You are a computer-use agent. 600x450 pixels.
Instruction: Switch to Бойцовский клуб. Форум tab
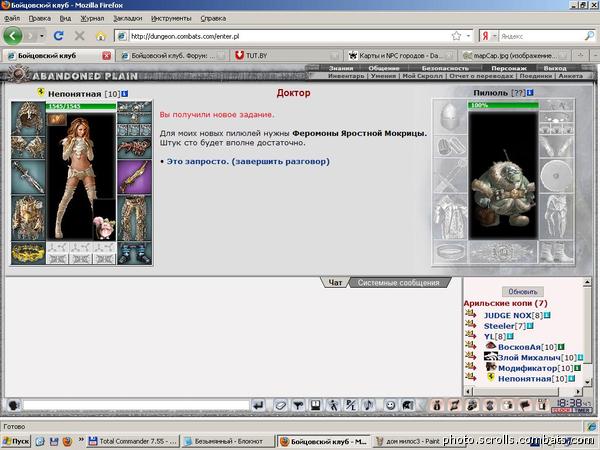tap(172, 55)
